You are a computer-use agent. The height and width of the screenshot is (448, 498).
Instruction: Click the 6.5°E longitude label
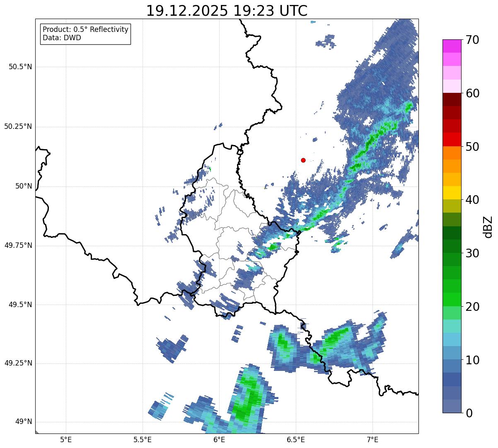tap(296, 439)
